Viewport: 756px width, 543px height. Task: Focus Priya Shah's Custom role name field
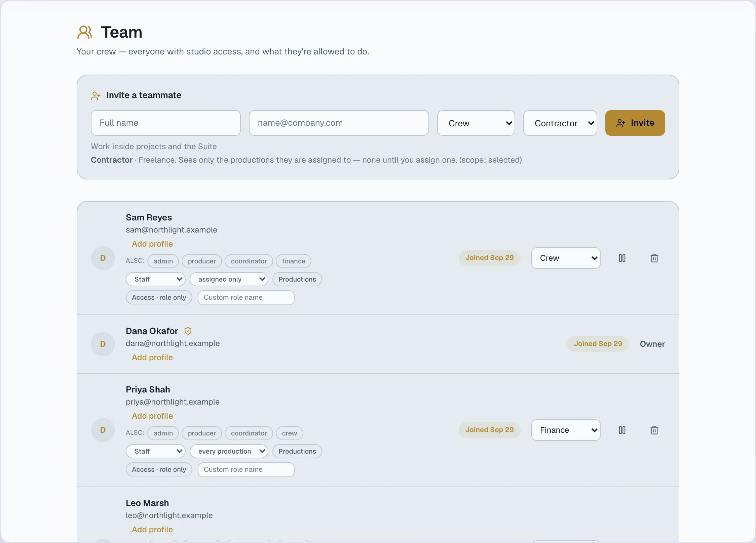coord(246,470)
